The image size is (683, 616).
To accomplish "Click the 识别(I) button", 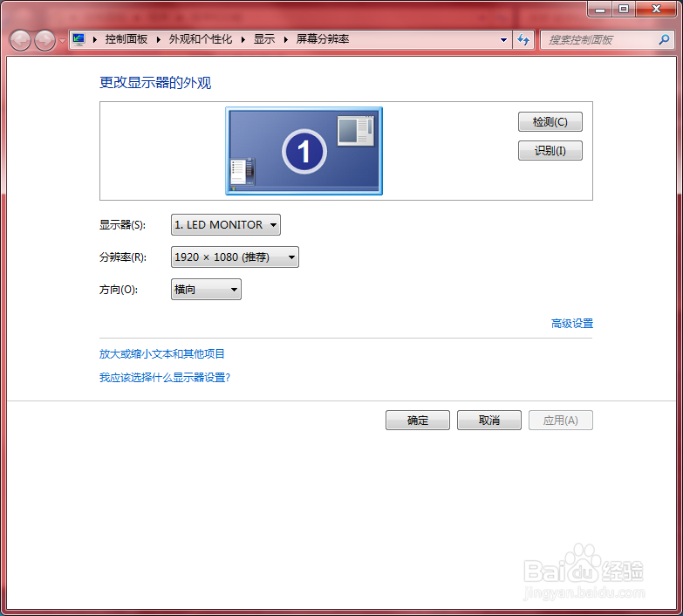I will [x=550, y=150].
